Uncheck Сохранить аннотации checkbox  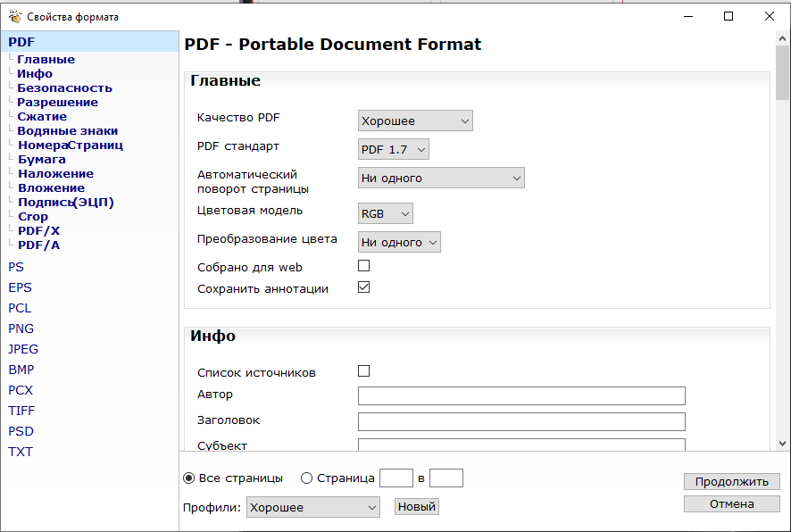click(x=363, y=287)
